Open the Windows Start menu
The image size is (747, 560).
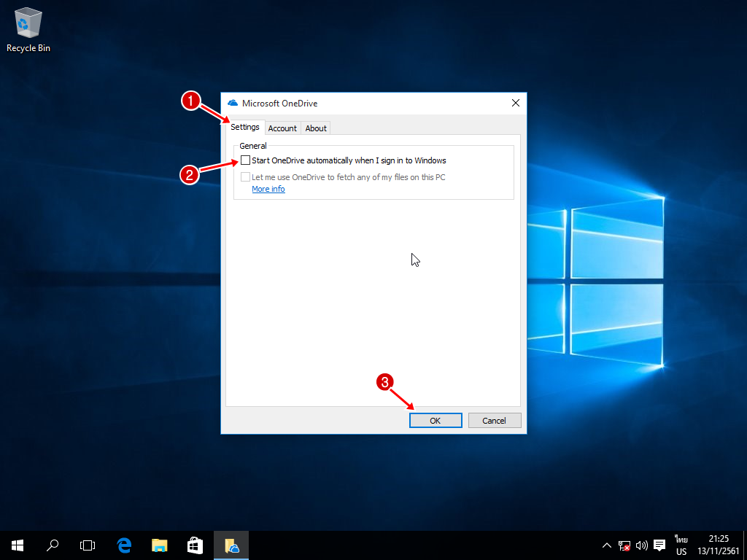[18, 545]
